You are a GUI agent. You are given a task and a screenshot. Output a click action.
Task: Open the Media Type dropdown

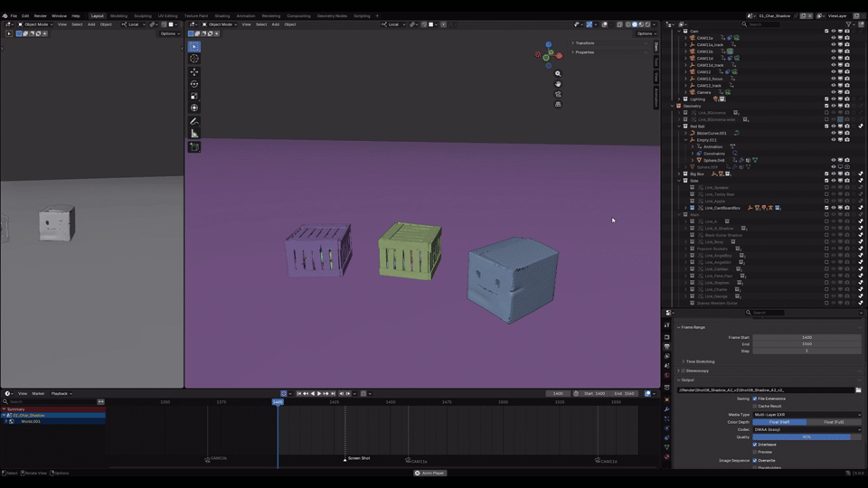(807, 415)
